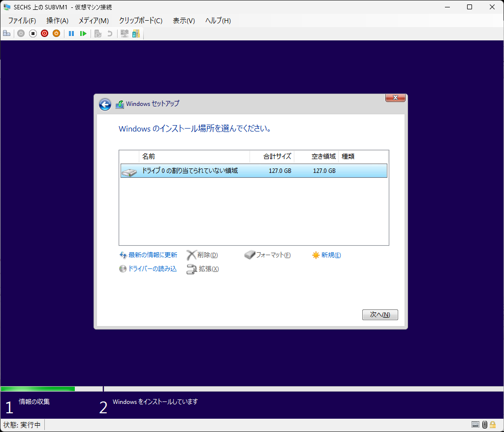Click the 状態: 実行中 status text
The height and width of the screenshot is (432, 504).
pos(22,425)
